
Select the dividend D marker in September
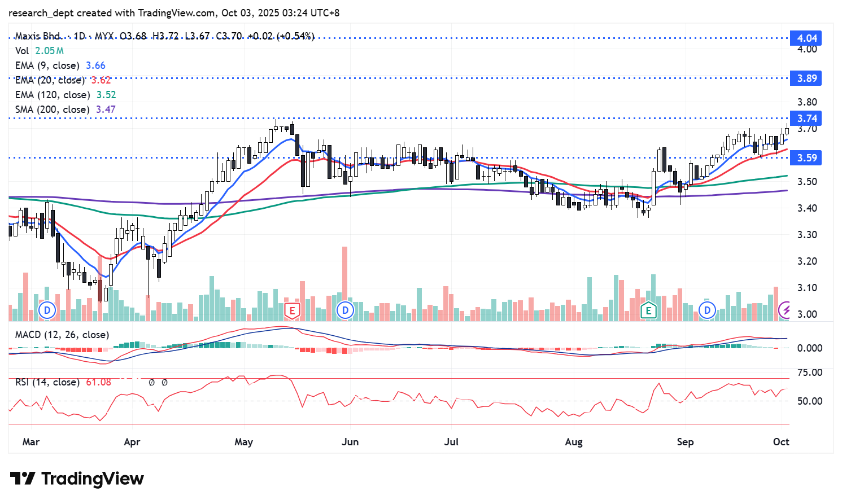pos(707,310)
